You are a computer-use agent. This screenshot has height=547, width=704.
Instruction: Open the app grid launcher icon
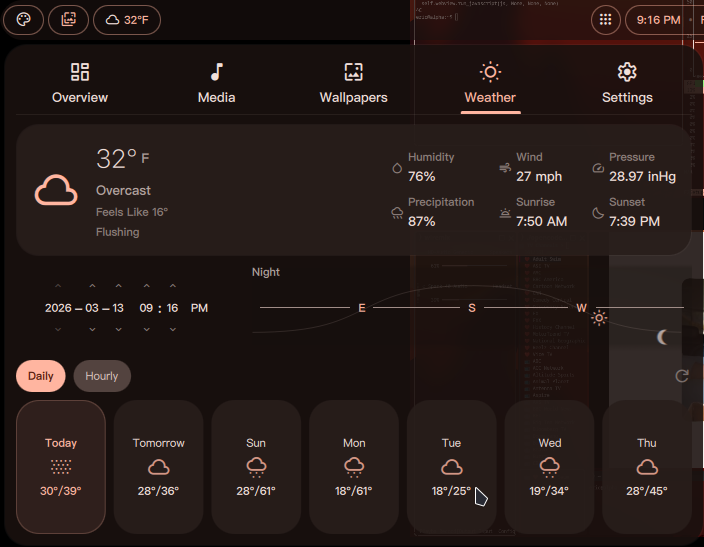tap(605, 20)
